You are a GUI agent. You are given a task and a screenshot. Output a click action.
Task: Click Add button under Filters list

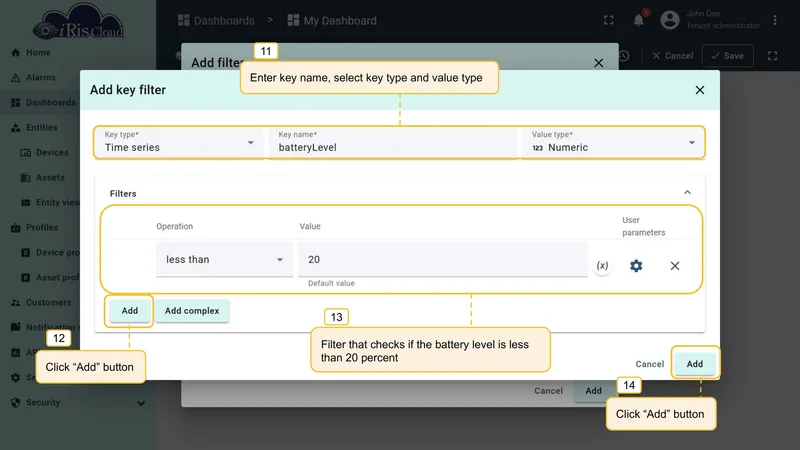pos(130,311)
